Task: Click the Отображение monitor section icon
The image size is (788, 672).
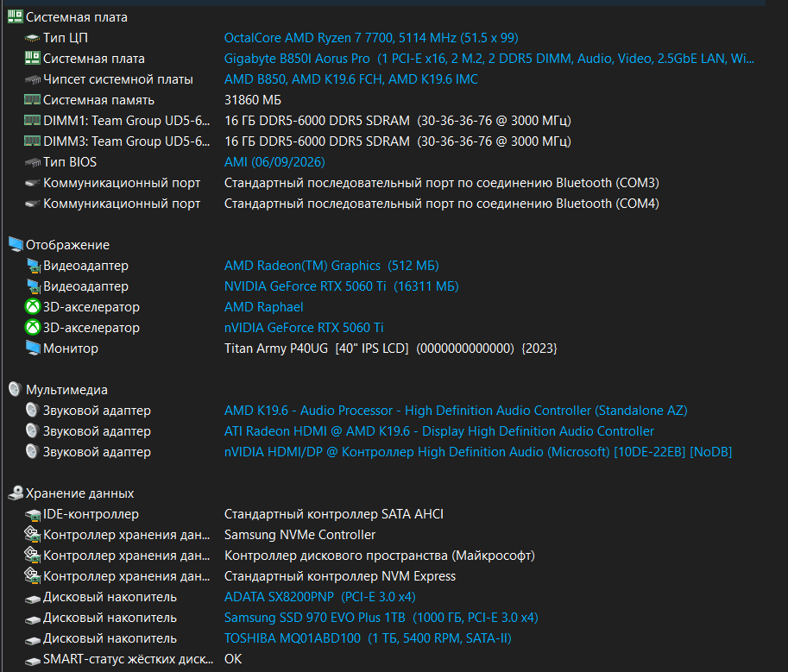Action: click(x=16, y=245)
